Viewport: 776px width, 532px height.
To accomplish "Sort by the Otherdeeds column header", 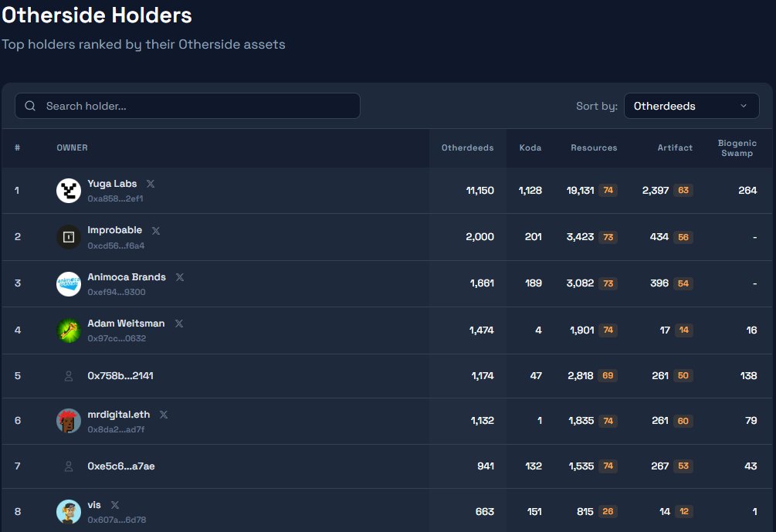I will point(467,147).
